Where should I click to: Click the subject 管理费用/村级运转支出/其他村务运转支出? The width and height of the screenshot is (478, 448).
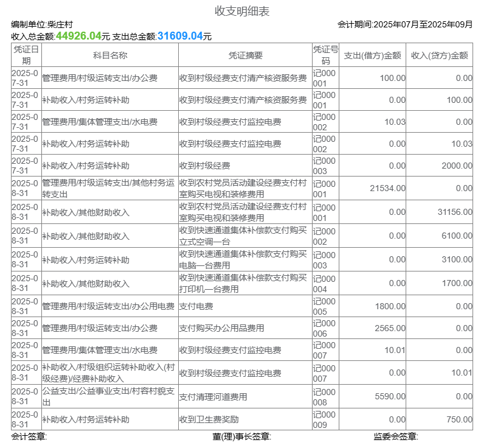[108, 188]
